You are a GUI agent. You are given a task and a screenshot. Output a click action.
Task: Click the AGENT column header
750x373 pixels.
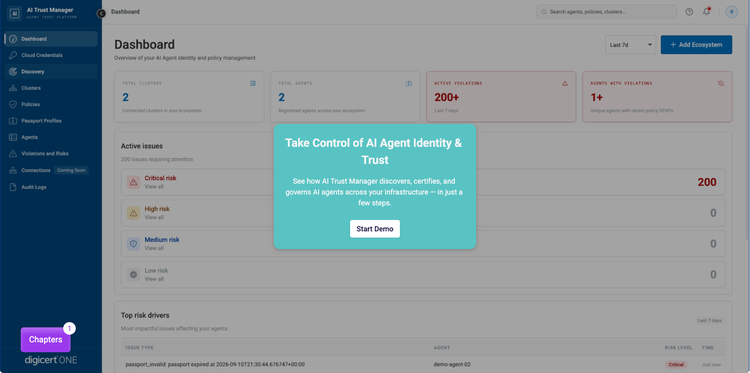pos(441,348)
